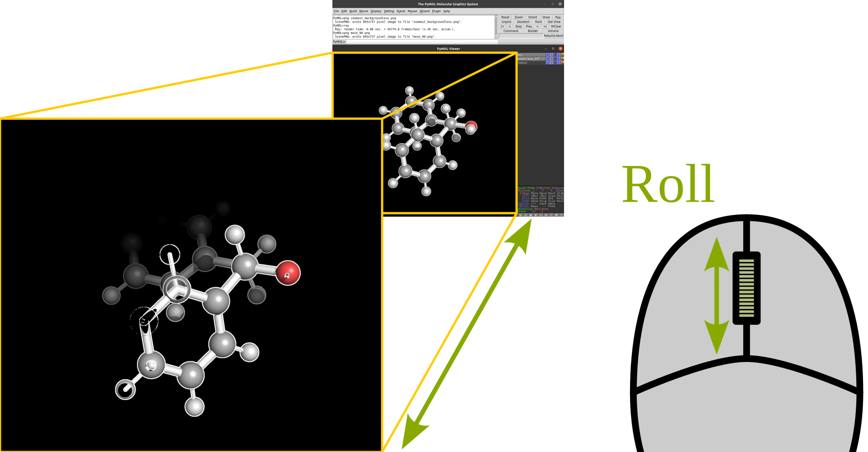Open the Help menu

(447, 11)
